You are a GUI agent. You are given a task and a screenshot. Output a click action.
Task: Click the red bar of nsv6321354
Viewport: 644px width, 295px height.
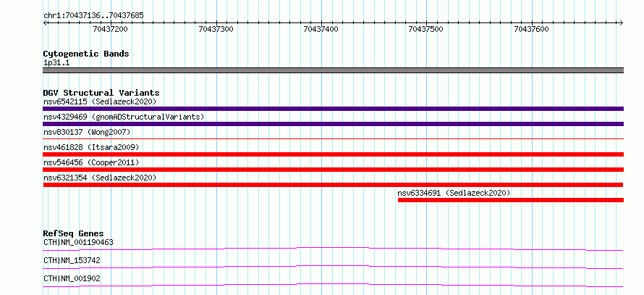pyautogui.click(x=333, y=185)
